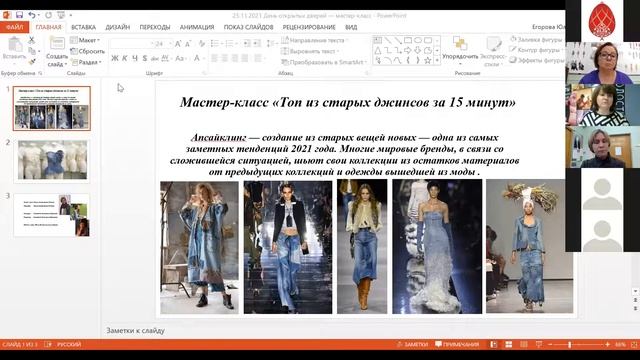Expand the shapes gallery with the More arrow
The image size is (640, 360).
437,60
